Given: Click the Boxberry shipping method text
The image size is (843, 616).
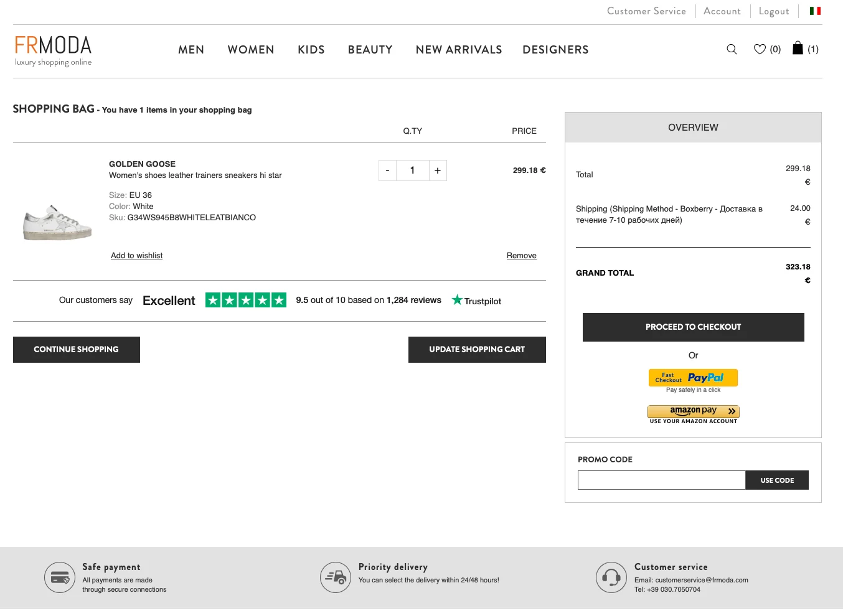Looking at the screenshot, I should click(669, 215).
